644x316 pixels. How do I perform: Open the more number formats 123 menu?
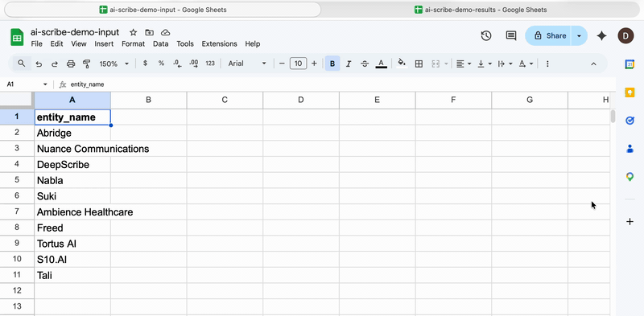point(210,64)
